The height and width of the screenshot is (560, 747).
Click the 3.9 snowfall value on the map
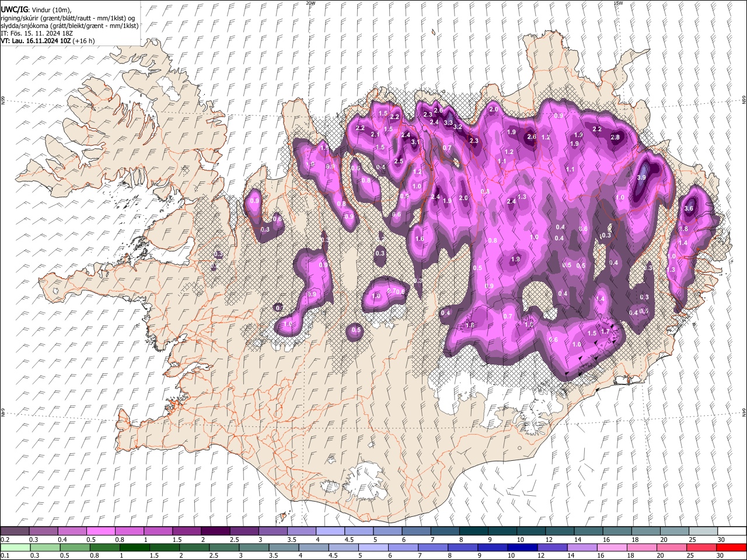coord(642,178)
